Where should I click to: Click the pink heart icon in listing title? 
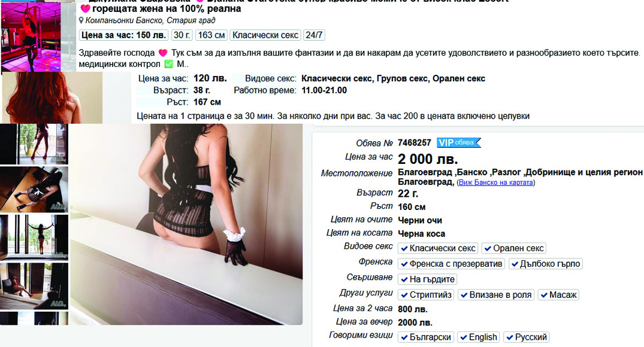[x=85, y=8]
